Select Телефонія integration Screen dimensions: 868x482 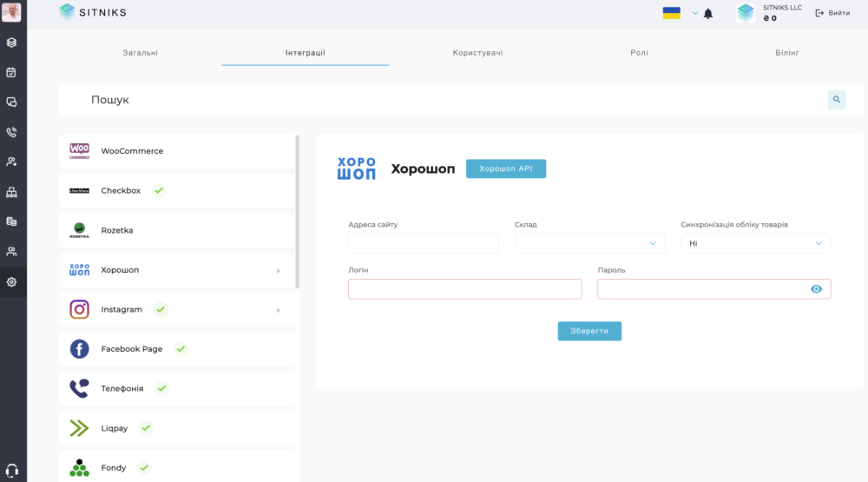coord(176,388)
